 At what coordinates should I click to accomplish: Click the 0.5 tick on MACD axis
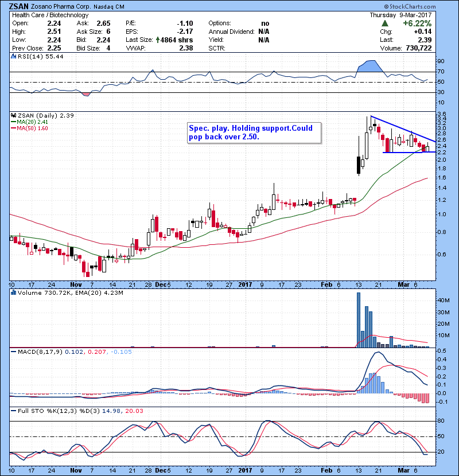(442, 350)
